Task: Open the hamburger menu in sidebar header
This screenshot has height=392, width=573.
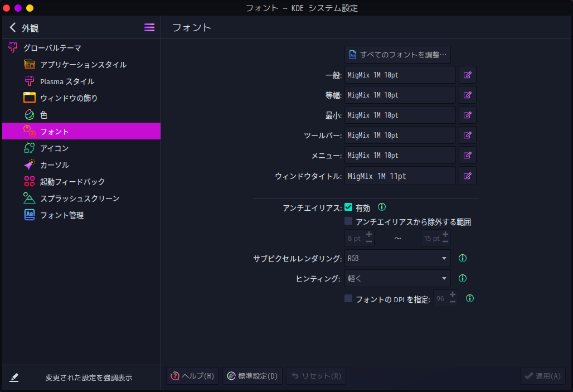Action: click(149, 27)
